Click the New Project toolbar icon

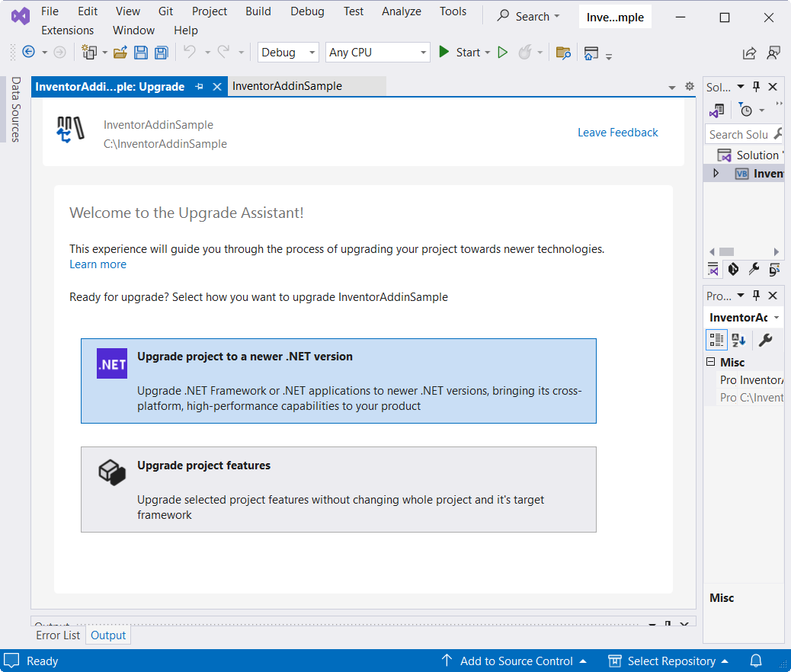tap(89, 52)
